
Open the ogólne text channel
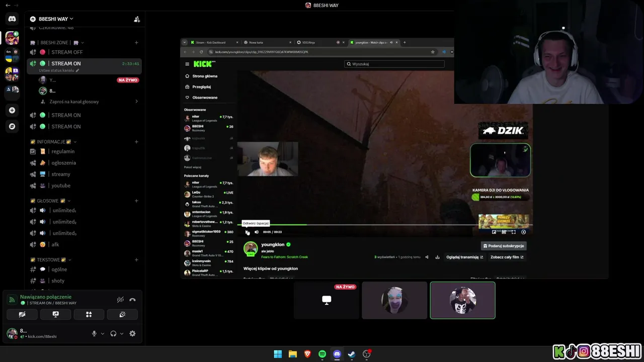coord(84,269)
